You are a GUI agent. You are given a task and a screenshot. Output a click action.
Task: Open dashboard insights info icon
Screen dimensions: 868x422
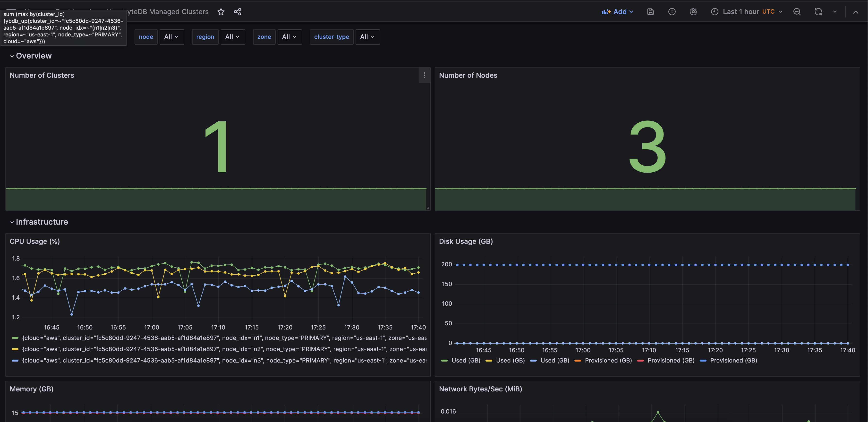[672, 12]
